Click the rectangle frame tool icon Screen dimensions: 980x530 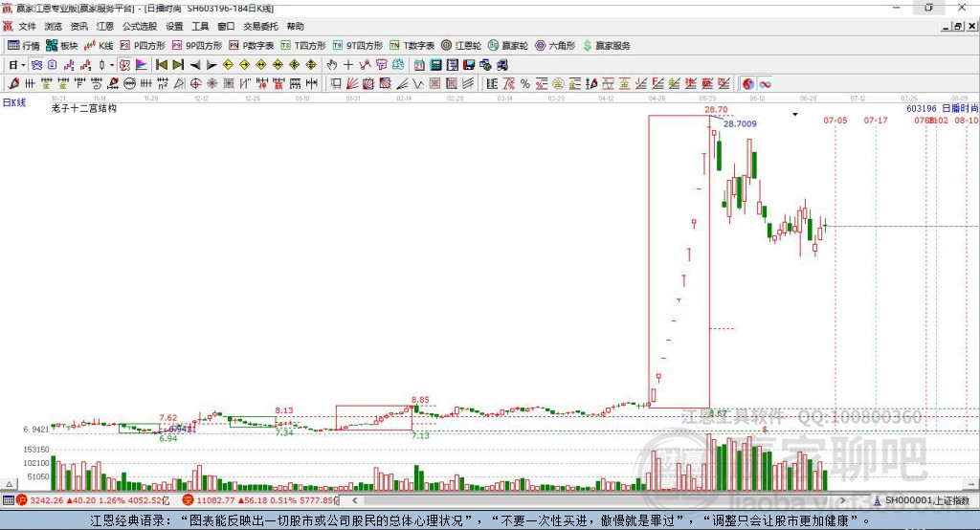(x=336, y=84)
